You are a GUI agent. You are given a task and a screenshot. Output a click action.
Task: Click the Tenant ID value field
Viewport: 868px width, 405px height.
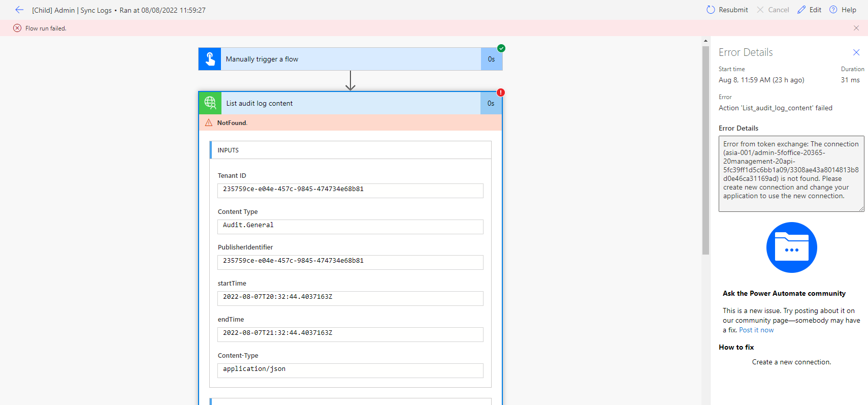click(x=350, y=191)
